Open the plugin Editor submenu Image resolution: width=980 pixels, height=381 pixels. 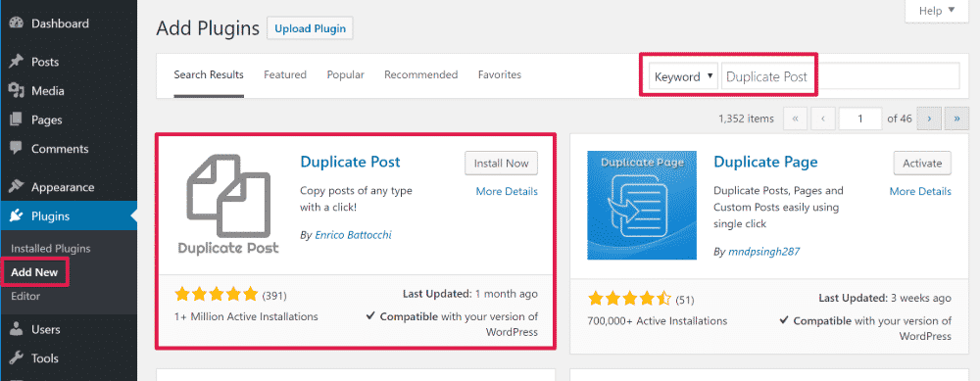click(x=25, y=296)
